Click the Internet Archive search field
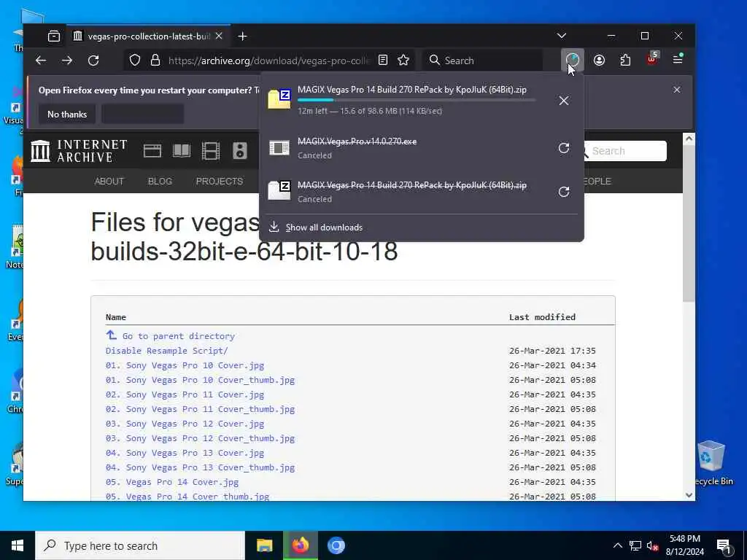 tap(627, 151)
